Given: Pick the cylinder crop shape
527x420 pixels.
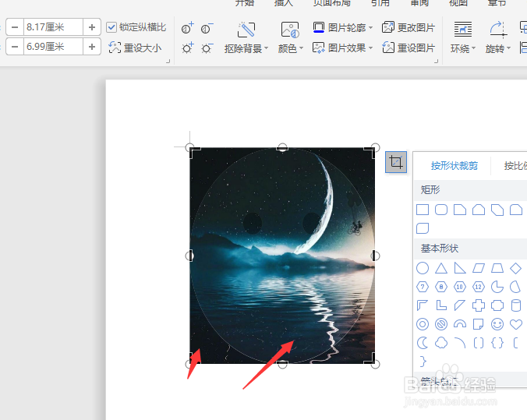Looking at the screenshot, I should pyautogui.click(x=515, y=305).
